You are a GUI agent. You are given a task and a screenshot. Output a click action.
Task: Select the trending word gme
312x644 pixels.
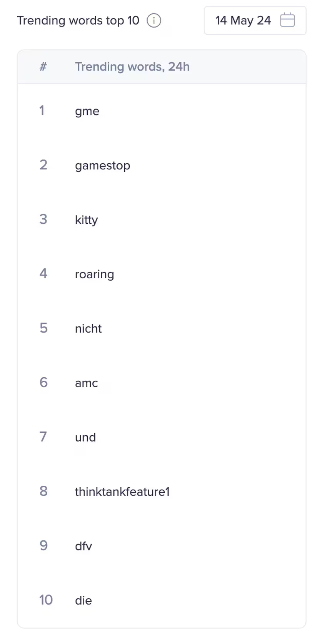pyautogui.click(x=87, y=112)
